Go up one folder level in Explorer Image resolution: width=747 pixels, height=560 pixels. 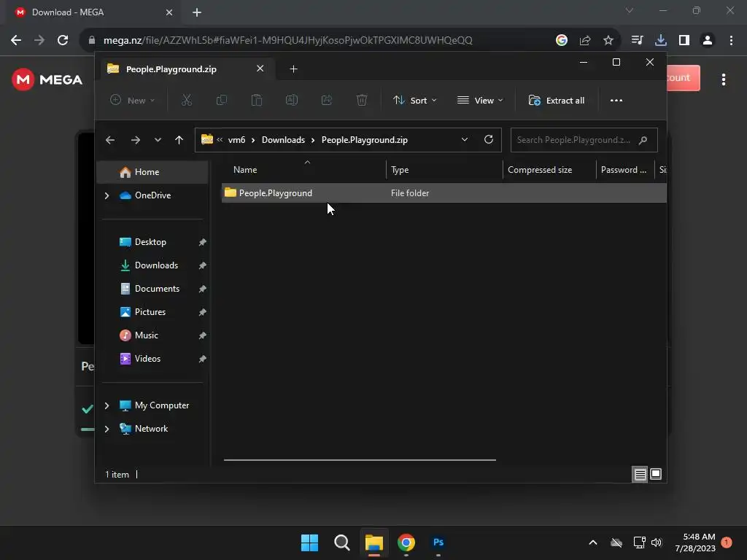[179, 140]
